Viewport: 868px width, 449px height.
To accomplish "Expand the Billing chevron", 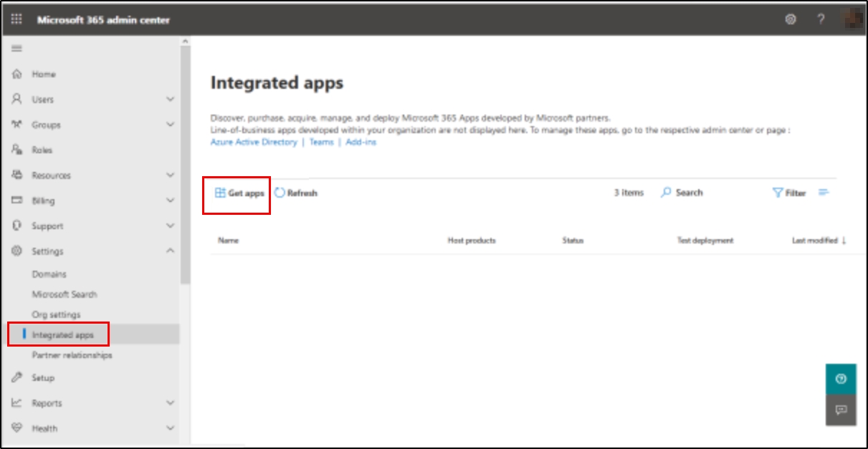I will (x=170, y=201).
